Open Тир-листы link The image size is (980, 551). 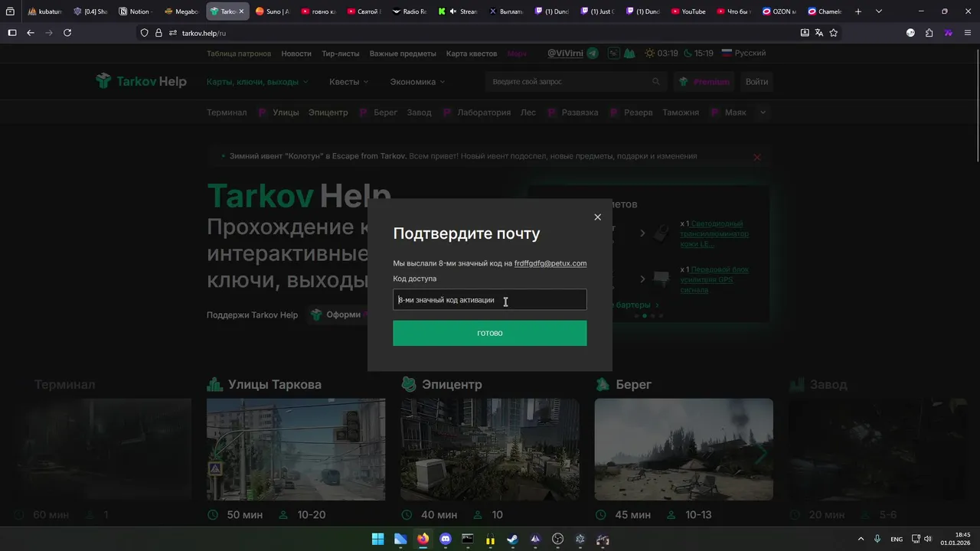[341, 54]
